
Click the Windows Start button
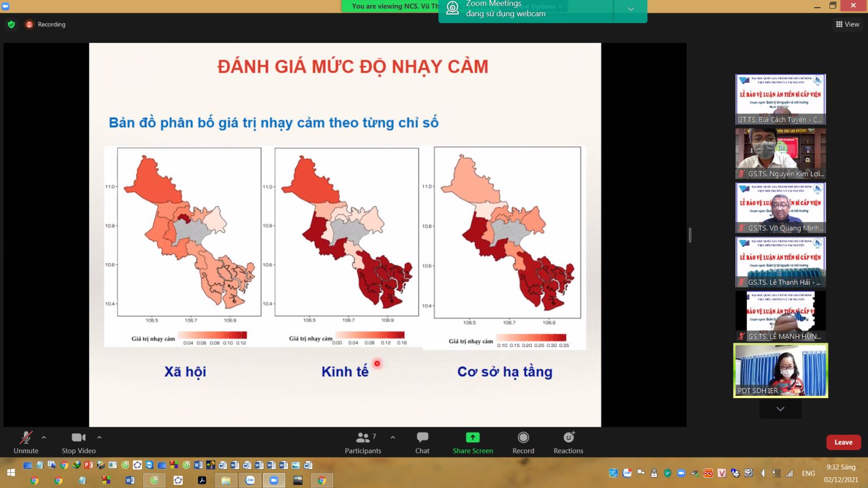click(10, 472)
